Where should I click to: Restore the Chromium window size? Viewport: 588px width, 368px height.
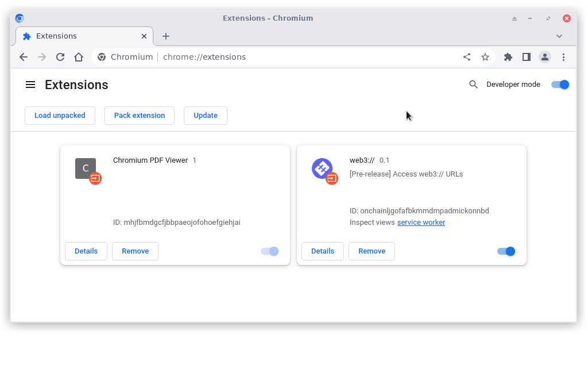pyautogui.click(x=548, y=18)
